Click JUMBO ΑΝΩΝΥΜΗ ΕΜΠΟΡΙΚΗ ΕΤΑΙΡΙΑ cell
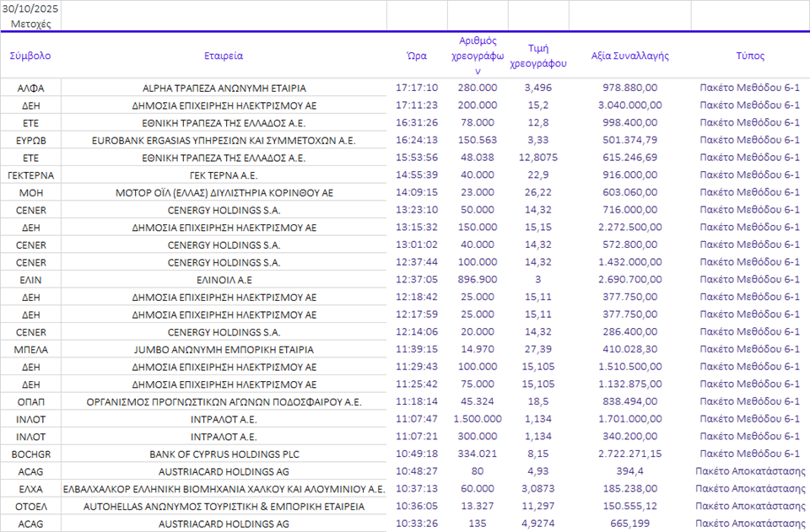 pyautogui.click(x=224, y=349)
